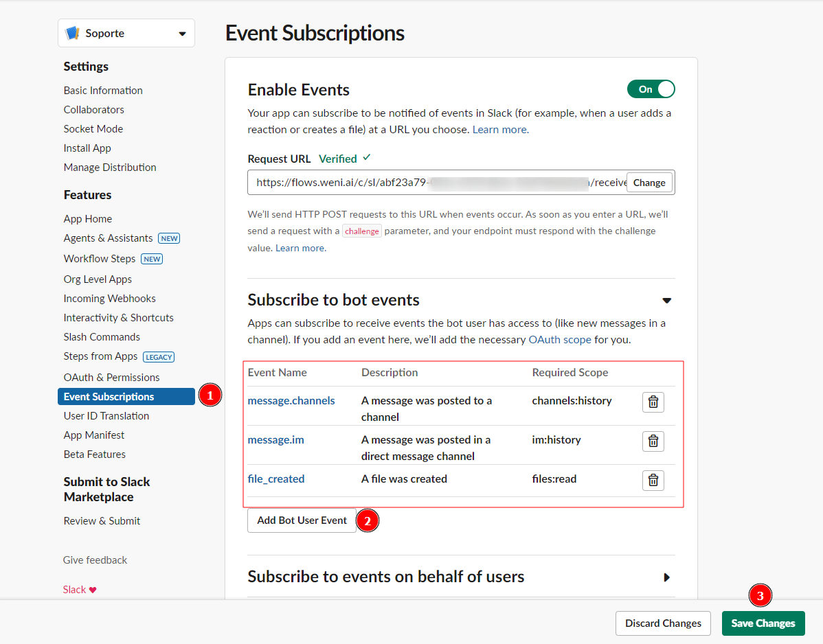Open Interactivity & Shortcuts page
Screen dimensions: 823x644
click(119, 318)
